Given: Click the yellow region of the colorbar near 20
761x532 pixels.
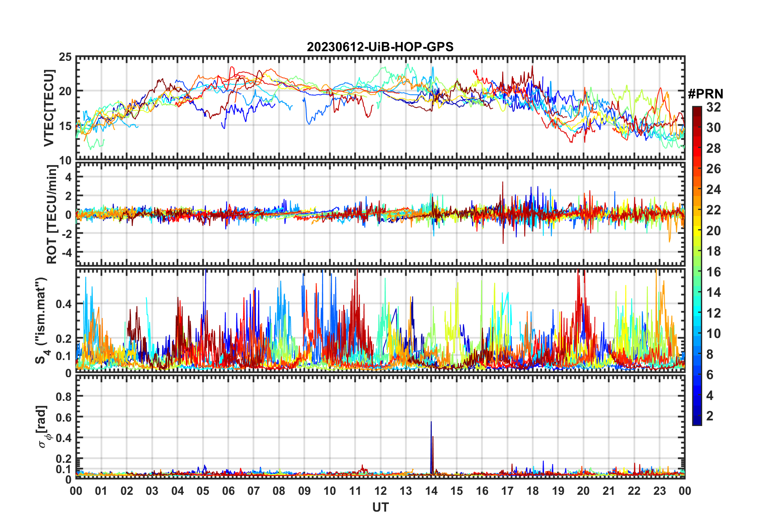Looking at the screenshot, I should point(697,231).
